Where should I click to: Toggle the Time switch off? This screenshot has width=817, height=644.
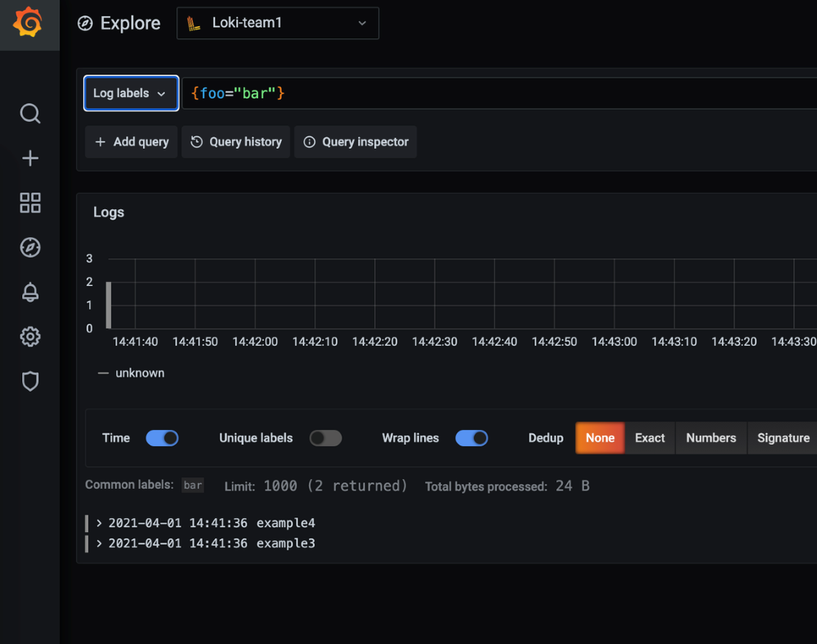162,438
